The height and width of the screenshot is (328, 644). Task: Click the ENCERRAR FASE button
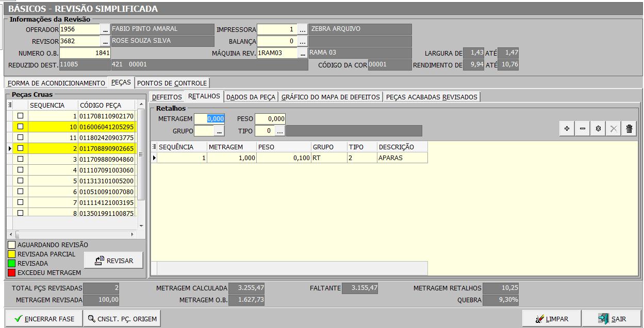coord(44,319)
